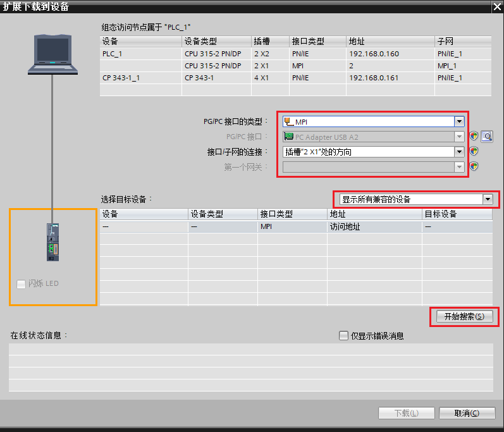Screen dimensions: 504x432
Task: Click the PLC device image
Action: tap(52, 242)
